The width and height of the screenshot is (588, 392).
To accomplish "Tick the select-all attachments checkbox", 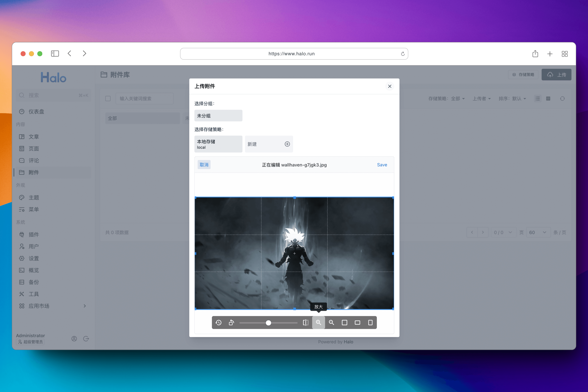I will coord(108,98).
